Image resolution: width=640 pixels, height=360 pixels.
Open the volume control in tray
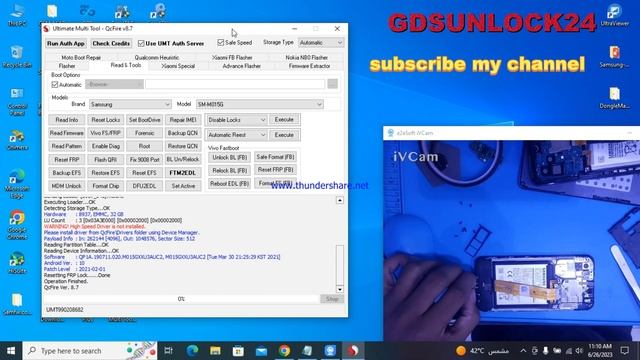579,351
